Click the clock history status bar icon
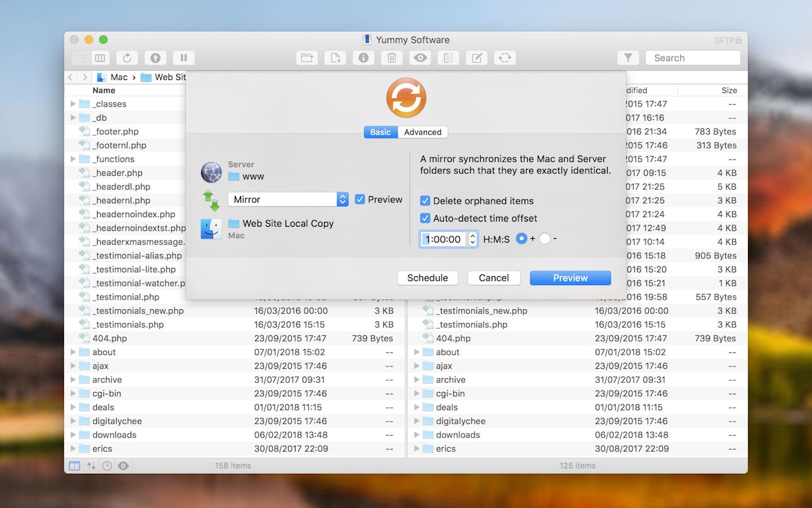This screenshot has height=508, width=812. point(107,465)
